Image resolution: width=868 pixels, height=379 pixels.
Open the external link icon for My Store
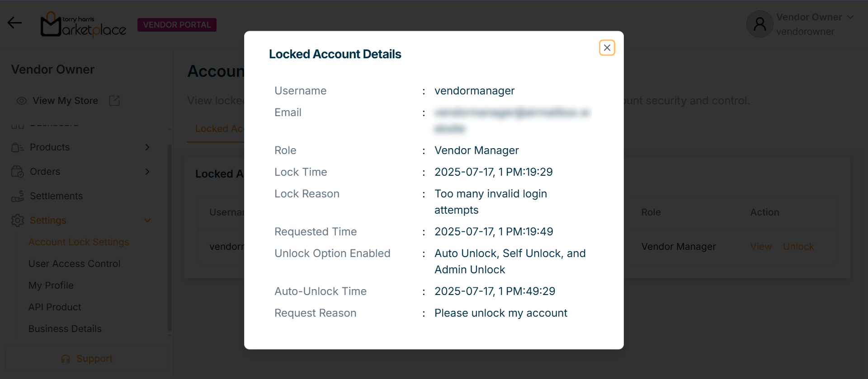(x=114, y=101)
